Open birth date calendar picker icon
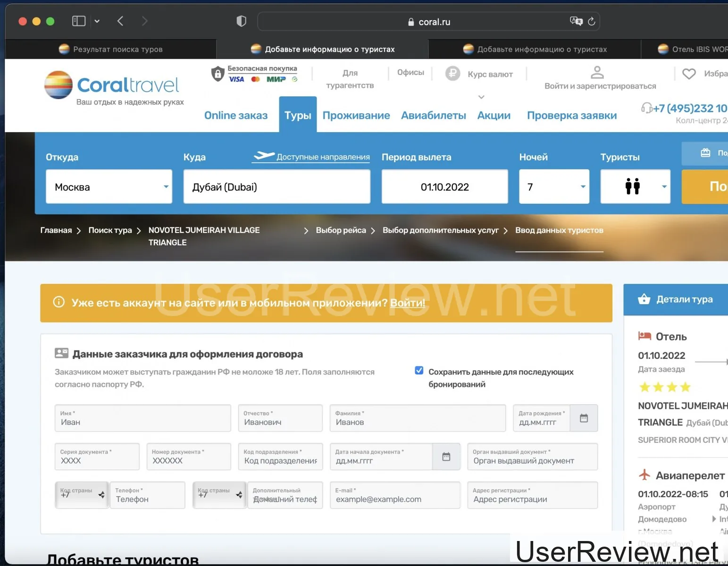This screenshot has height=566, width=728. coord(584,418)
